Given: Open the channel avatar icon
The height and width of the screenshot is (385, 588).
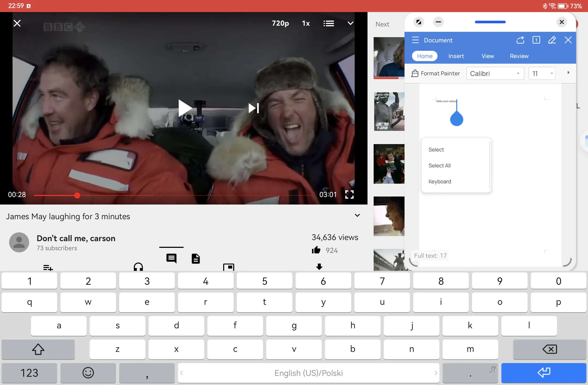Looking at the screenshot, I should coord(19,242).
